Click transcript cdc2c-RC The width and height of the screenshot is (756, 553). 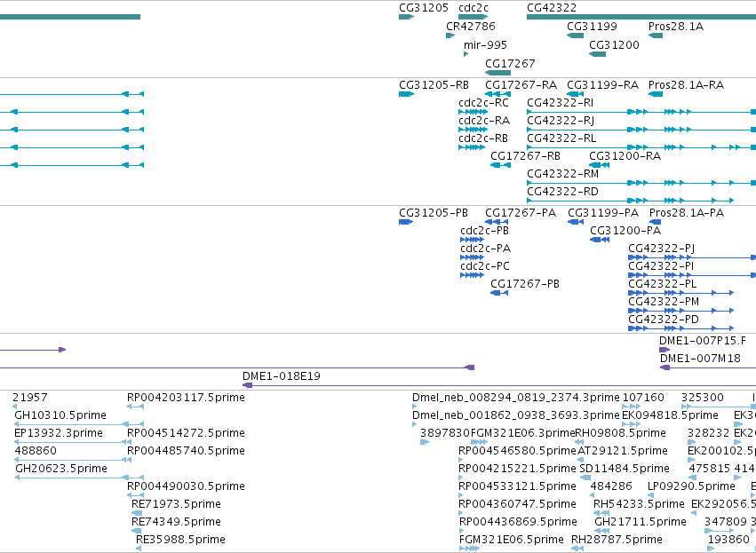(x=473, y=112)
